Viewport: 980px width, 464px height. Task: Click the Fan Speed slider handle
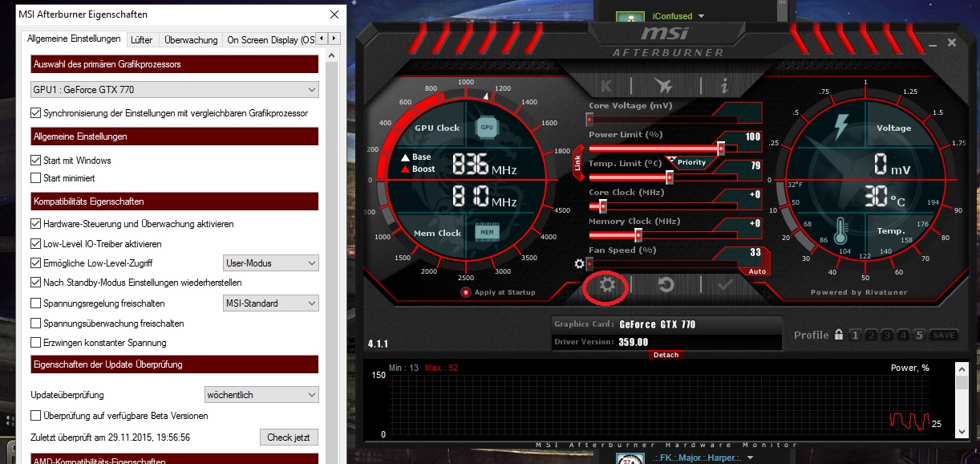coord(590,263)
